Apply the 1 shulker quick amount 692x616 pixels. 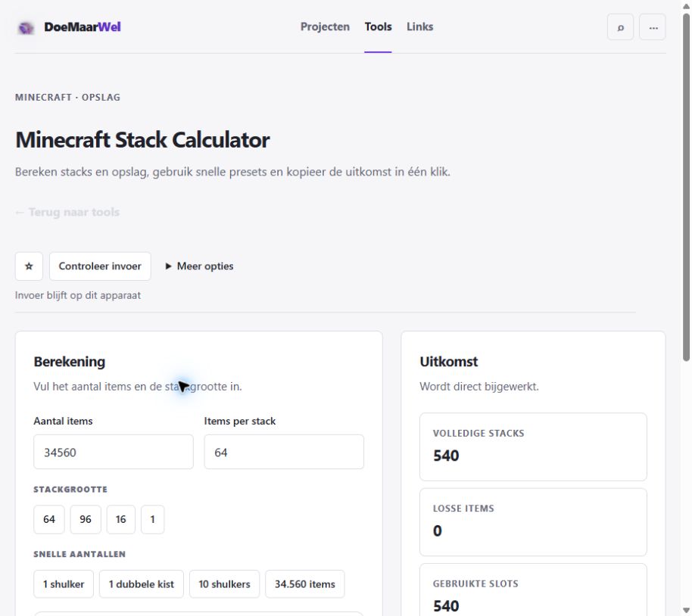64,584
